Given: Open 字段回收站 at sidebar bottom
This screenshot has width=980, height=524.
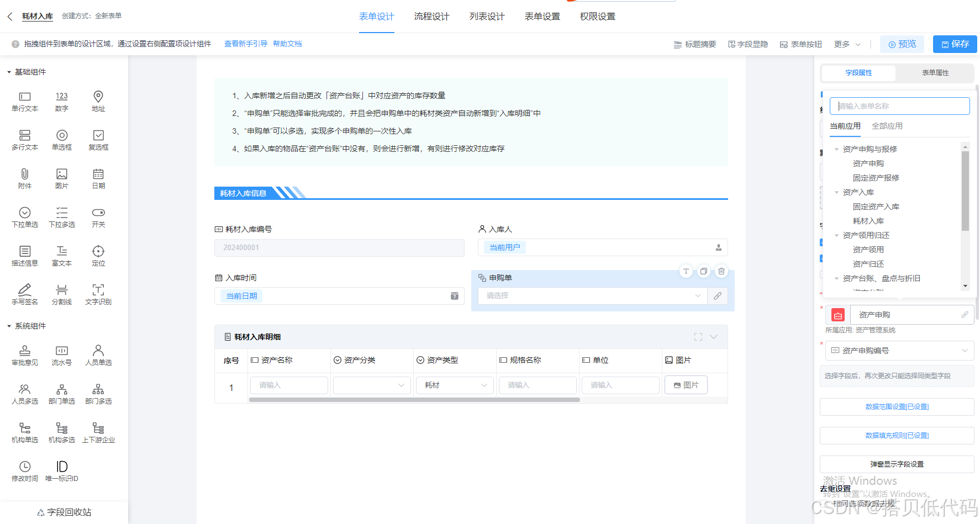Looking at the screenshot, I should tap(64, 512).
